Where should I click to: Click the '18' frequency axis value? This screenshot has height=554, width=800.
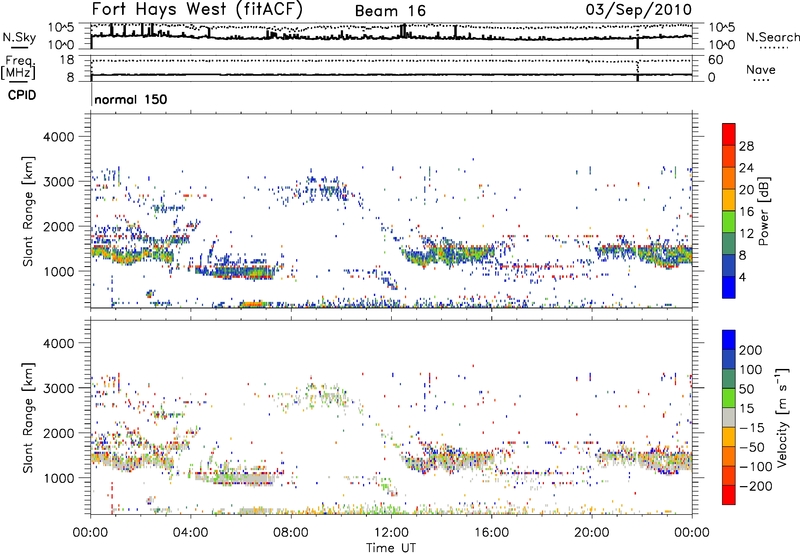tap(67, 60)
